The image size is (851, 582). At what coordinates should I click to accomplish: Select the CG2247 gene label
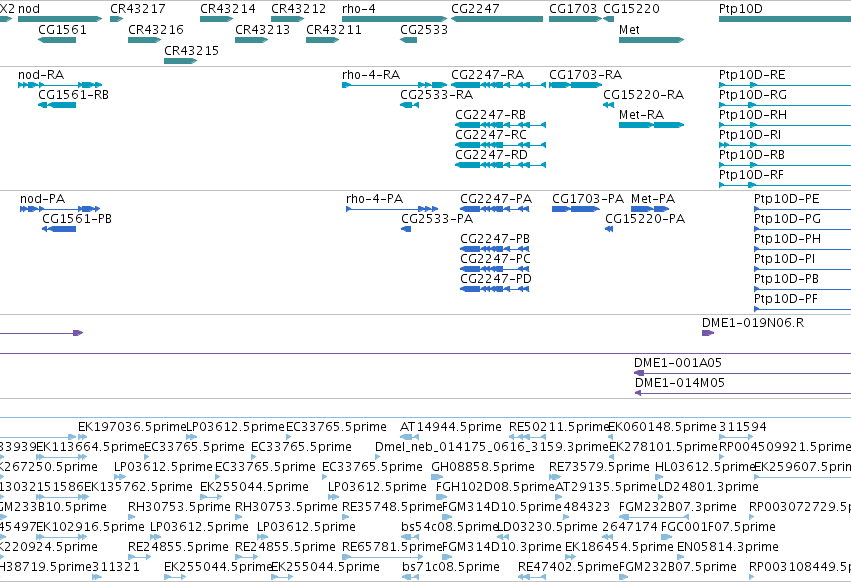click(475, 9)
